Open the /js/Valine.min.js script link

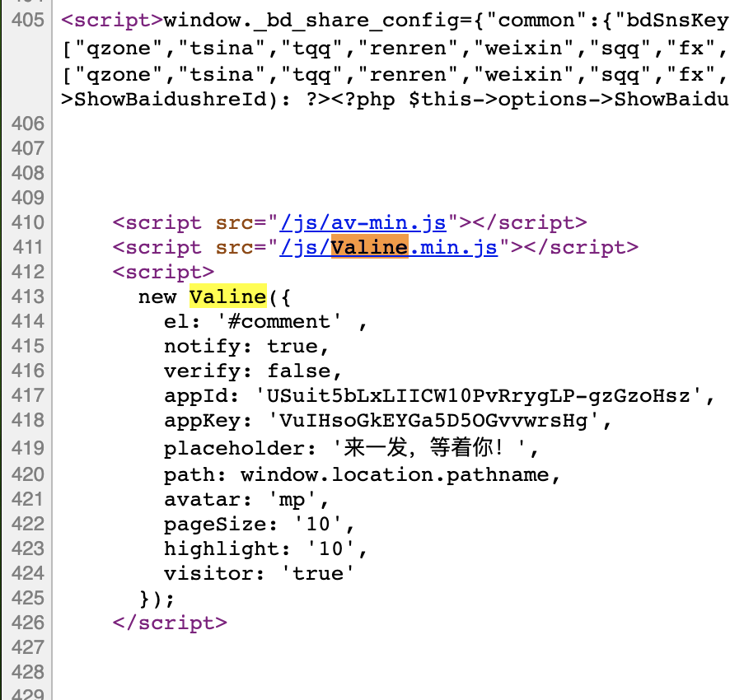click(x=388, y=248)
